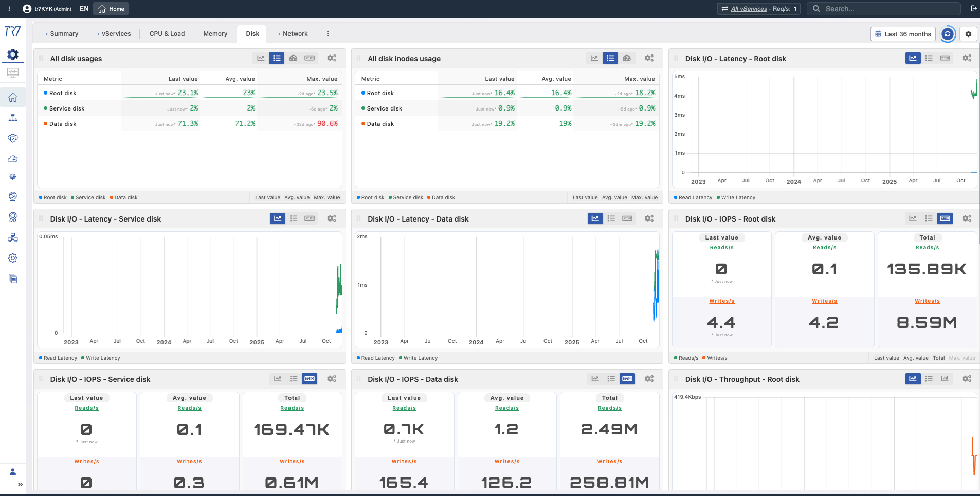Open the All vServices selector

[x=758, y=9]
